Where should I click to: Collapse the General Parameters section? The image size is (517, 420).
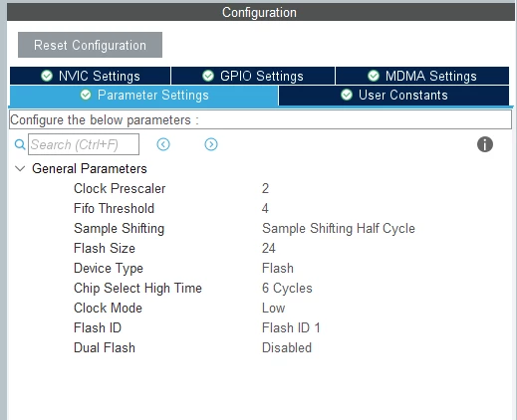tap(20, 168)
